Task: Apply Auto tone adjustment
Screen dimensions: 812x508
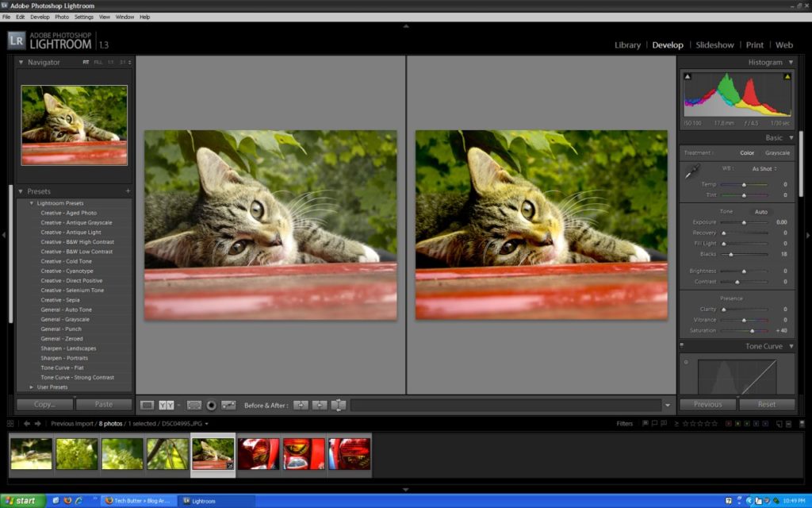Action: point(760,212)
